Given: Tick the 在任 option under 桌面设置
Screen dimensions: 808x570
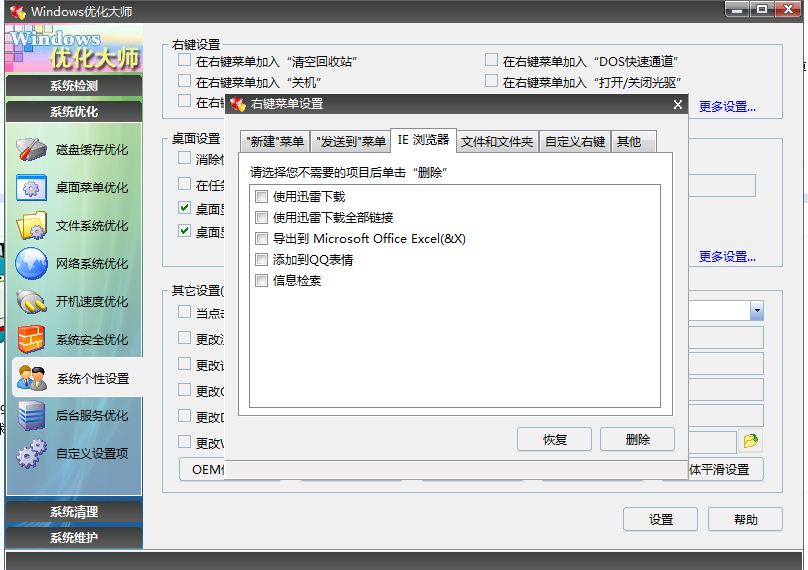Looking at the screenshot, I should (184, 183).
